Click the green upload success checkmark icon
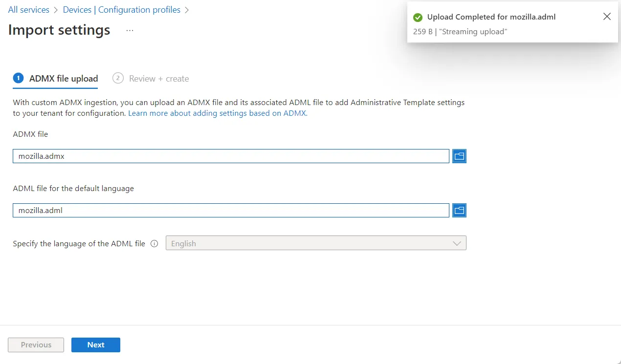621x364 pixels. coord(418,17)
